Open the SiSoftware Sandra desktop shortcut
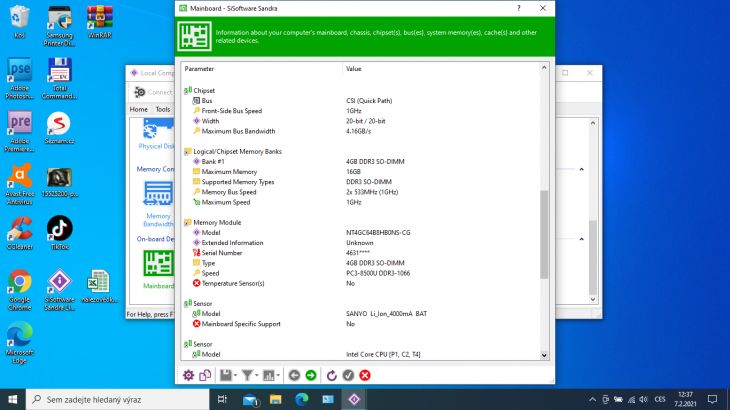 coord(60,289)
